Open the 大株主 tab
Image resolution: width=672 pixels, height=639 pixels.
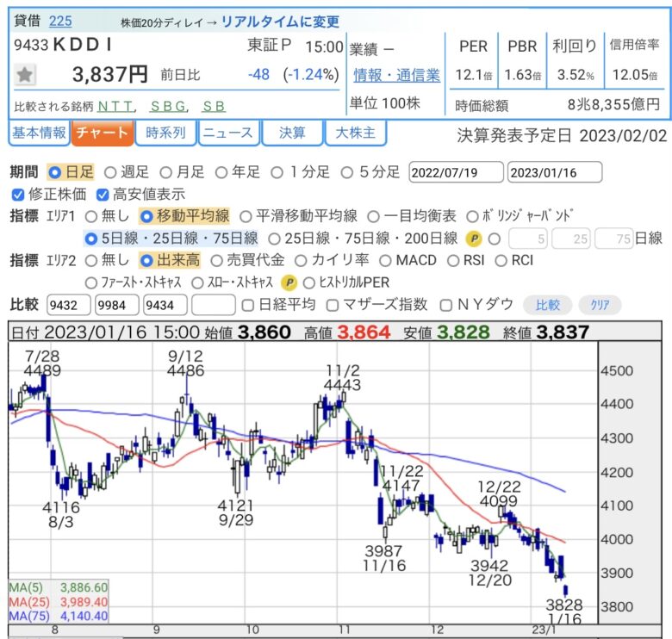355,133
